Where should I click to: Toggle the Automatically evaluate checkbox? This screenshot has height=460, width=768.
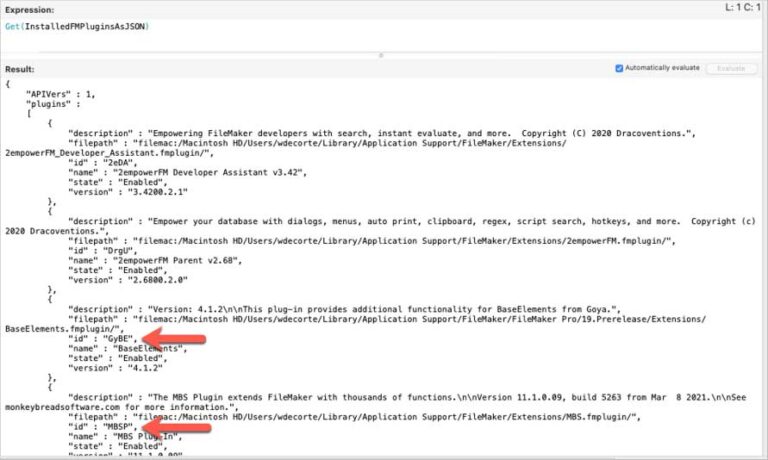tap(619, 68)
